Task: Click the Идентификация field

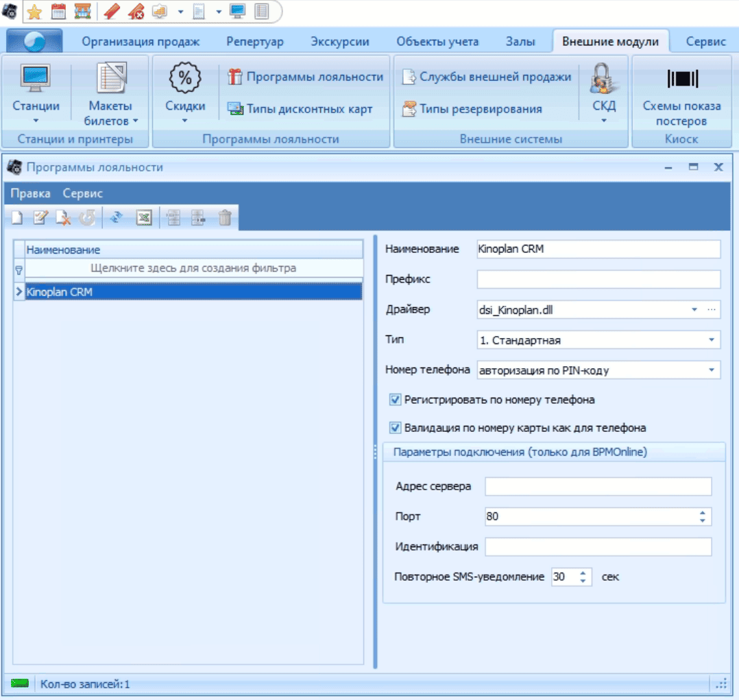Action: [598, 546]
